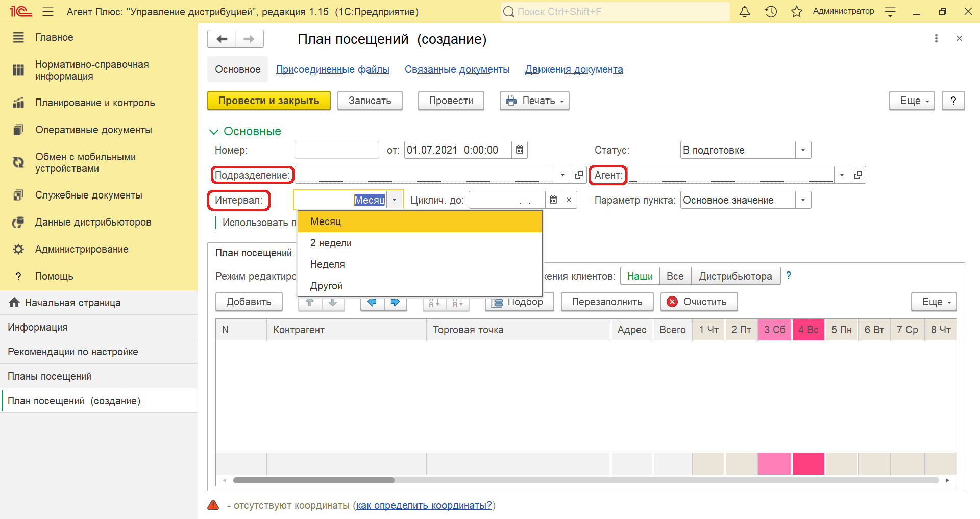The height and width of the screenshot is (519, 980).
Task: Click Провести и закрыть button
Action: pyautogui.click(x=269, y=101)
